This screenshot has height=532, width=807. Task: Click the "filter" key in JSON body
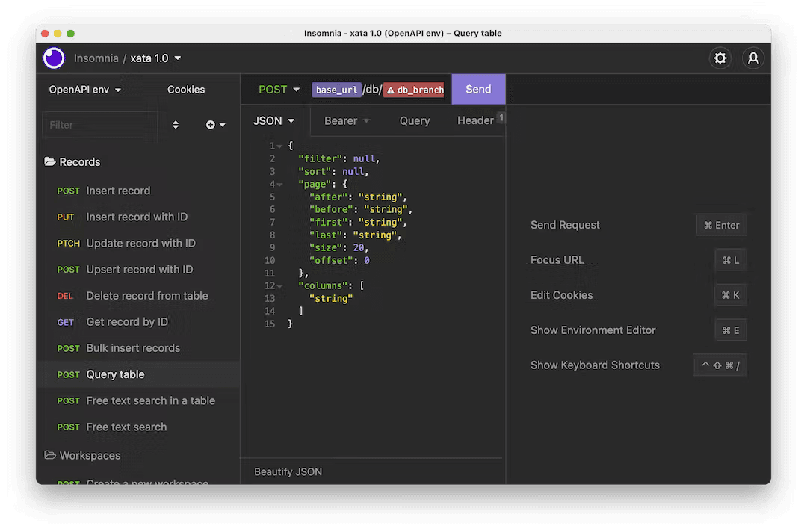320,159
